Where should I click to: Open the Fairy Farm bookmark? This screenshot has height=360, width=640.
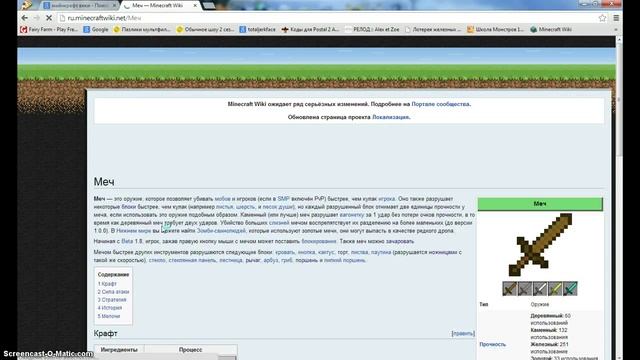pos(49,29)
